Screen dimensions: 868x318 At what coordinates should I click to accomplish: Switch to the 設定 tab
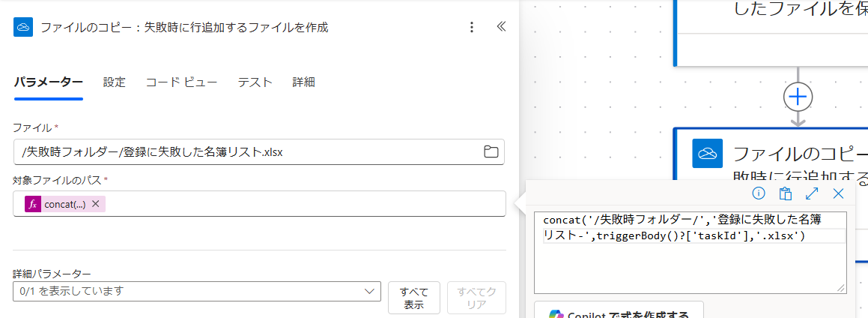(115, 82)
